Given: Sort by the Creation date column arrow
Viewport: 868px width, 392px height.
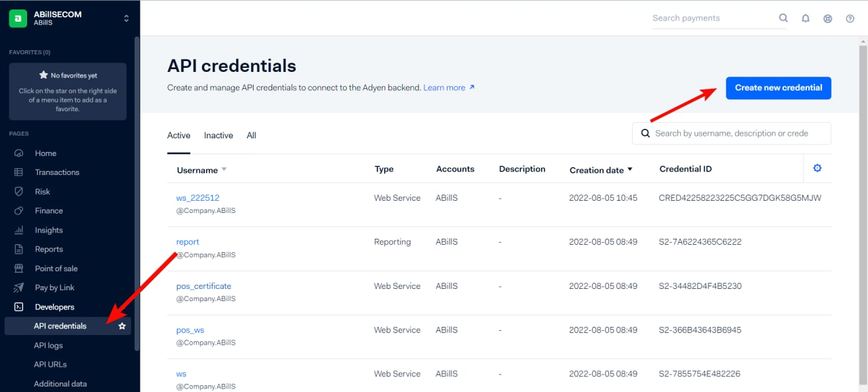Looking at the screenshot, I should coord(630,170).
